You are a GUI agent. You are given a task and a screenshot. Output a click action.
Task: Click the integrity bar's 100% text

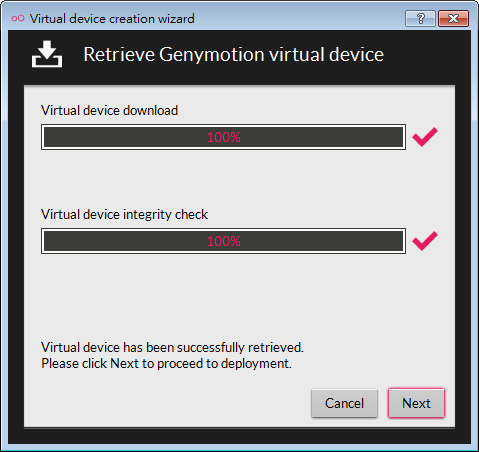coord(224,241)
